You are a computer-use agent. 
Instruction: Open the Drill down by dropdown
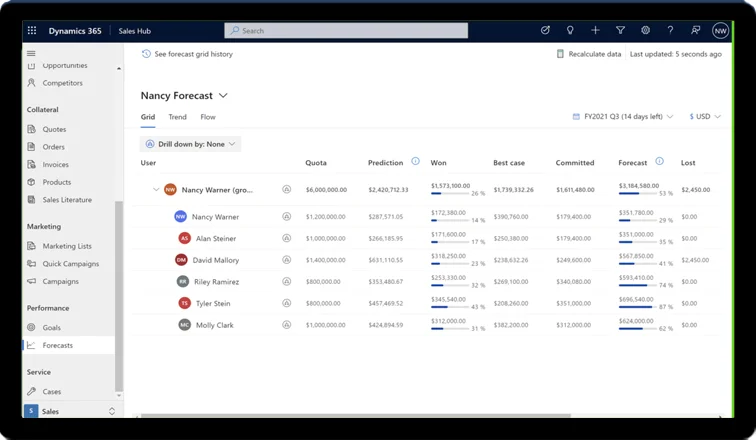[190, 144]
